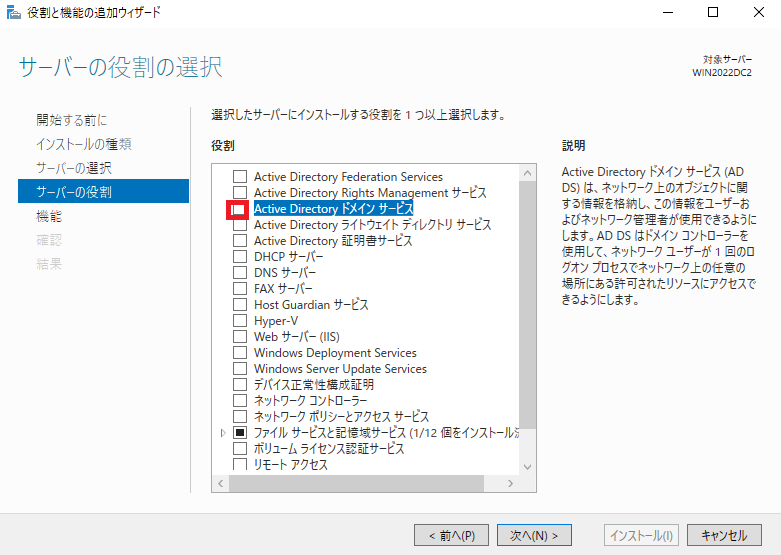This screenshot has width=781, height=555.
Task: Click the キャンセル button
Action: (724, 535)
